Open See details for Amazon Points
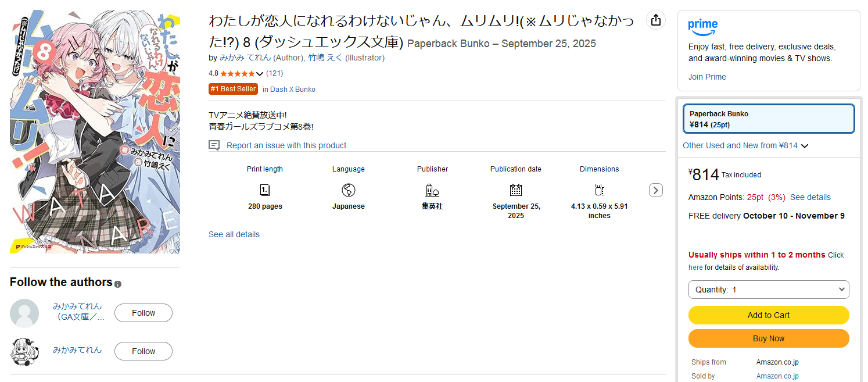The image size is (868, 382). click(810, 197)
